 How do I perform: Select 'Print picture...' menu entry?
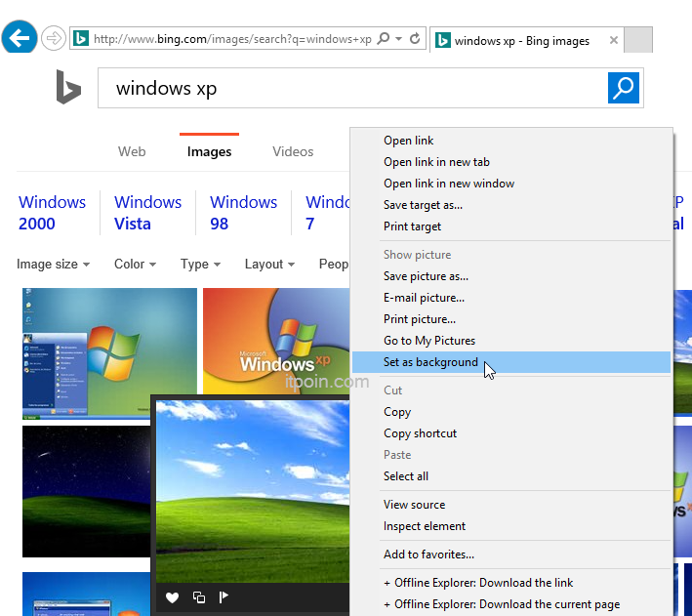[x=511, y=319]
